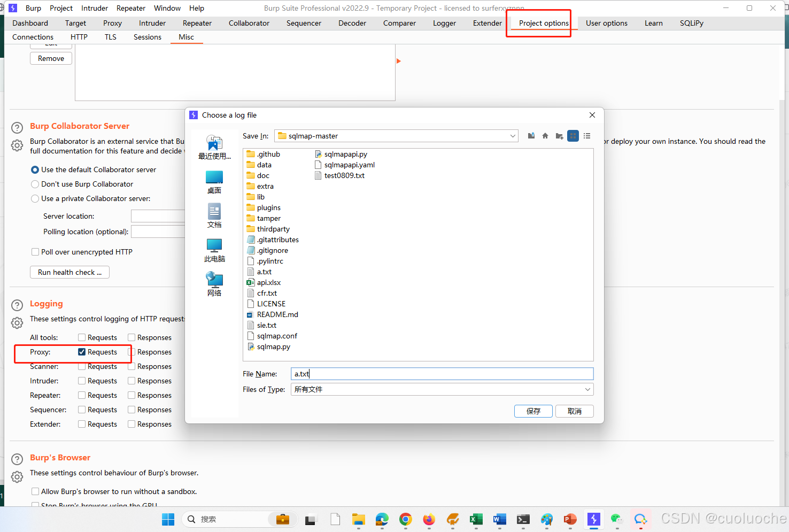Open the Project options tab
This screenshot has height=532, width=789.
click(x=544, y=23)
